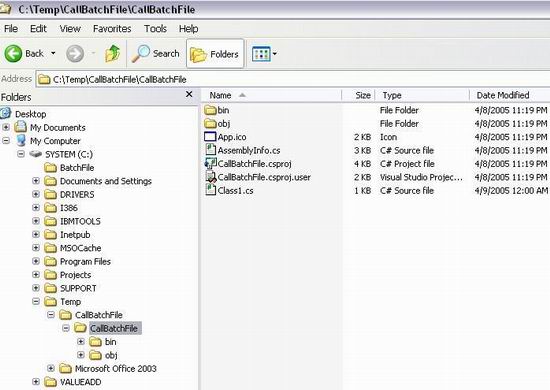This screenshot has width=550, height=390.
Task: Click Program Files folder icon in tree
Action: click(x=51, y=261)
